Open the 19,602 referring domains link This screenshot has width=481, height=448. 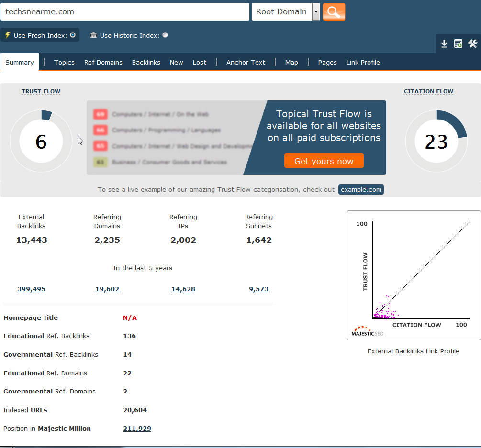pos(107,289)
